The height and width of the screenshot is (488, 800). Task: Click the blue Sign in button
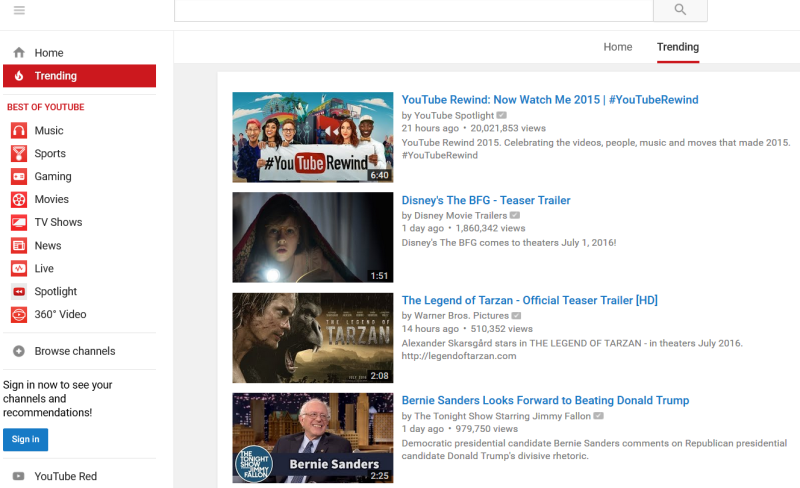[x=26, y=440]
